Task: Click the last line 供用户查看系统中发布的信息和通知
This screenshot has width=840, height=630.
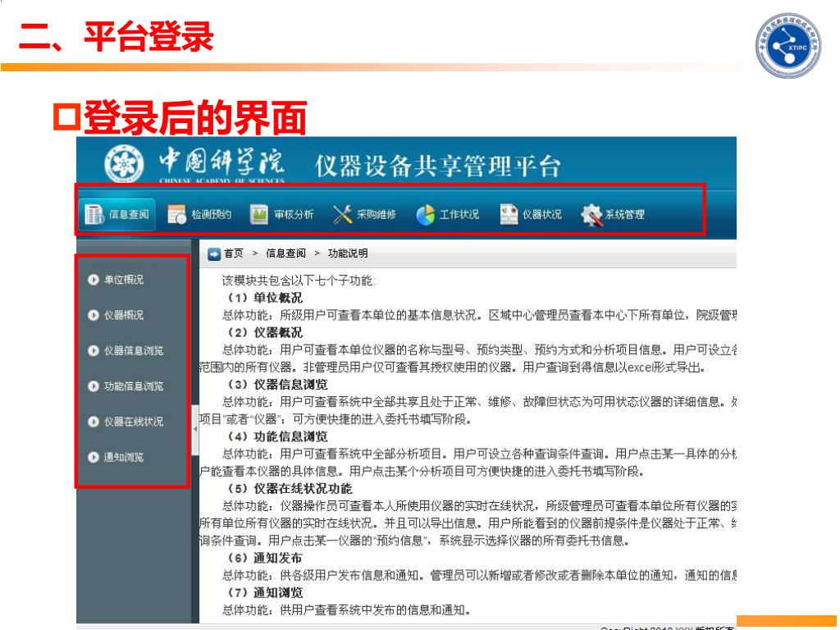Action: click(375, 609)
